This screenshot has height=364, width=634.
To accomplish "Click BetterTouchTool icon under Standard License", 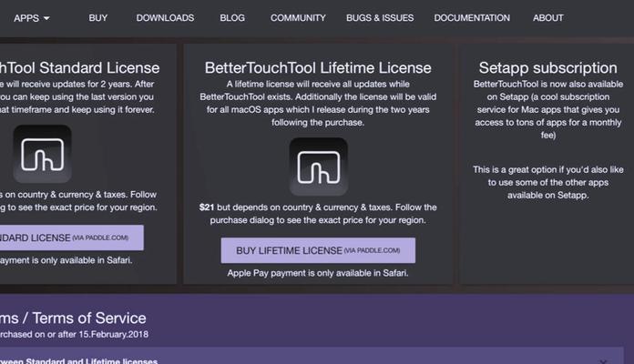I will [x=43, y=154].
